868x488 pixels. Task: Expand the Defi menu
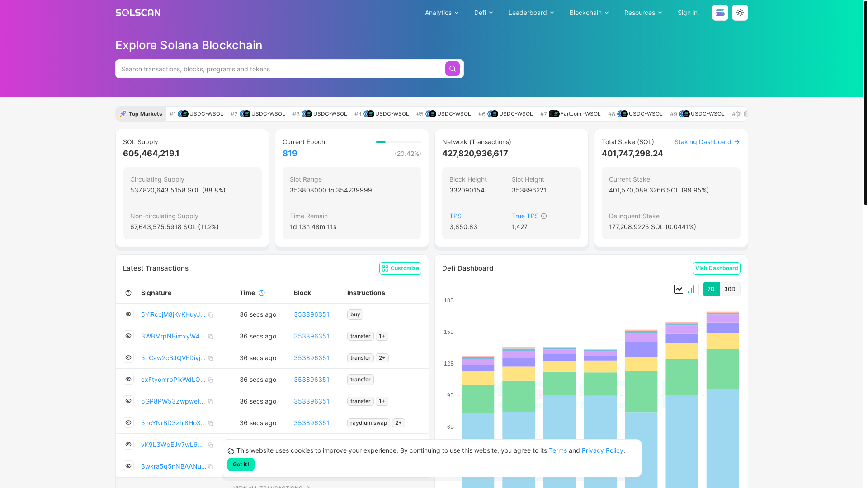483,13
